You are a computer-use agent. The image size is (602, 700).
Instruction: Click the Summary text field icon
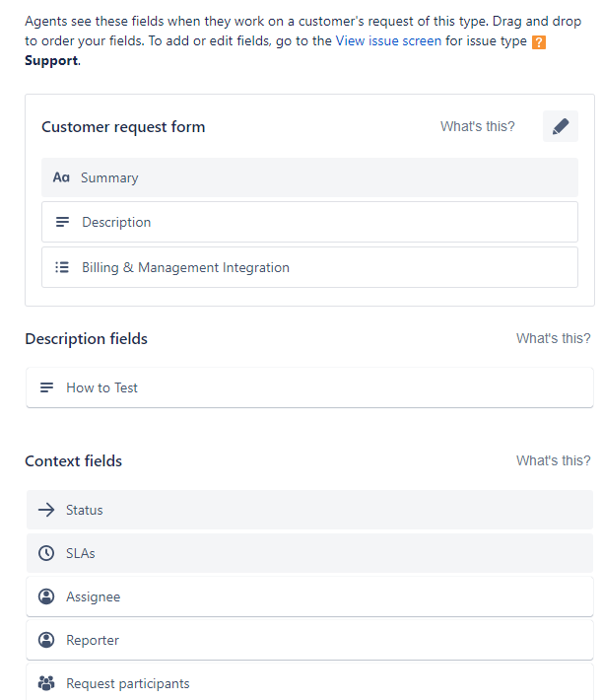tap(61, 177)
